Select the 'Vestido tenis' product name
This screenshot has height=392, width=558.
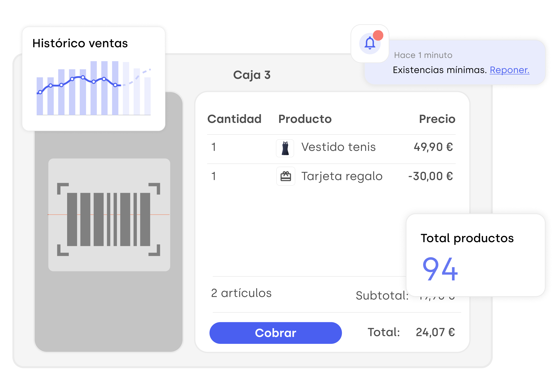click(x=338, y=147)
